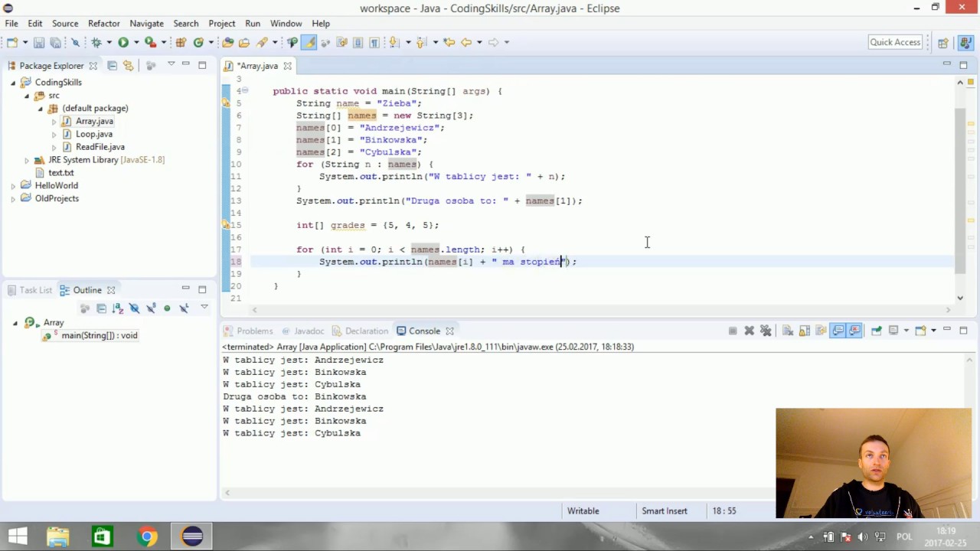Image resolution: width=980 pixels, height=551 pixels.
Task: Click New Java Package toolbar icon
Action: [x=181, y=43]
